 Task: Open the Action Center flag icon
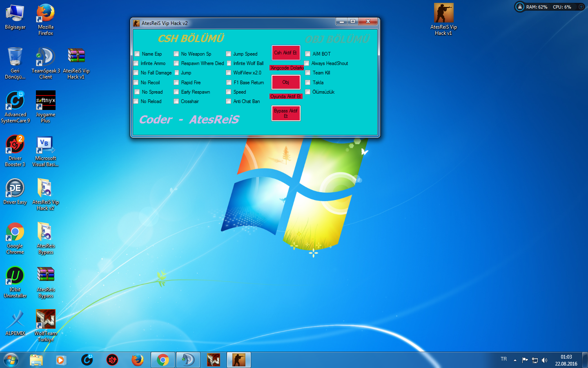[x=525, y=360]
